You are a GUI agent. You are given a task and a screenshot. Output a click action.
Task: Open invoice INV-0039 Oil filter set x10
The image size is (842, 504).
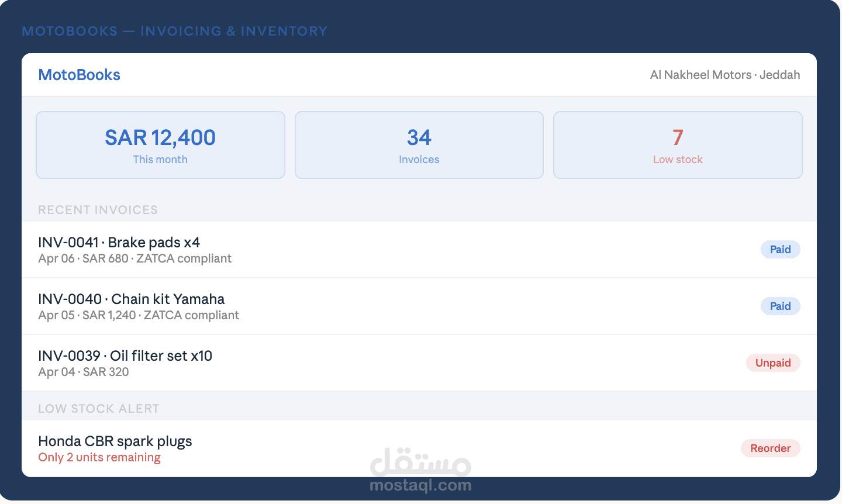click(125, 355)
